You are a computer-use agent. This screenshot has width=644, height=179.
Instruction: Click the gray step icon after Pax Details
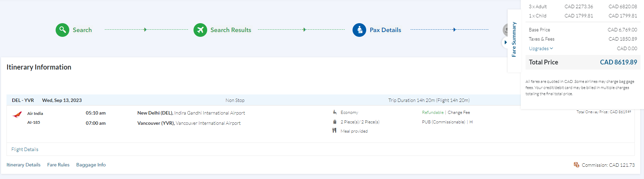tap(505, 30)
